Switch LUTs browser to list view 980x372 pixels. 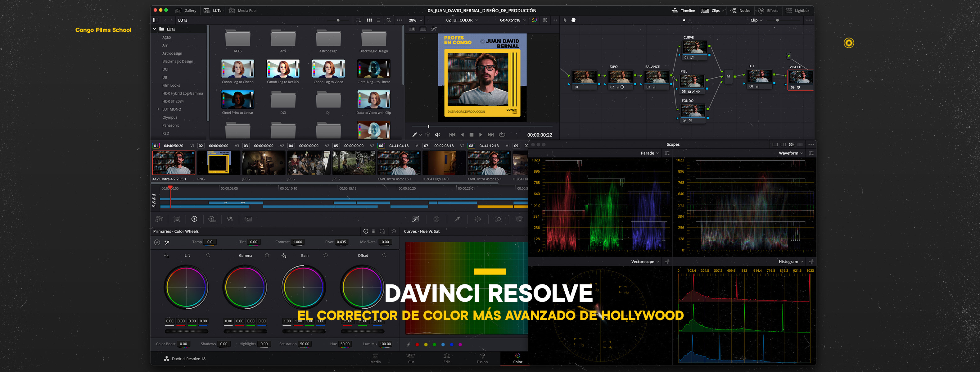(378, 20)
